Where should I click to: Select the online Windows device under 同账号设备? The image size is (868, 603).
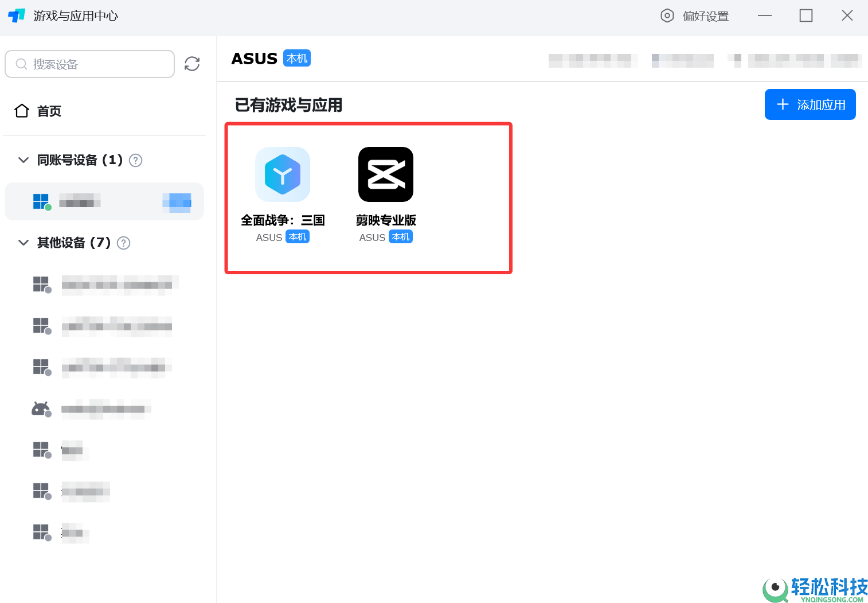point(104,201)
